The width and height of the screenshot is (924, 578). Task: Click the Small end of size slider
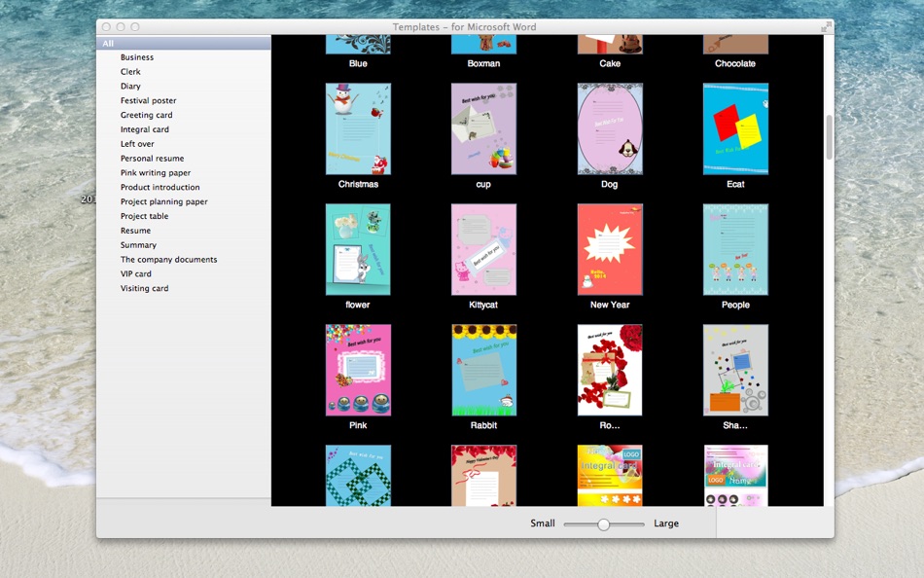coord(542,524)
